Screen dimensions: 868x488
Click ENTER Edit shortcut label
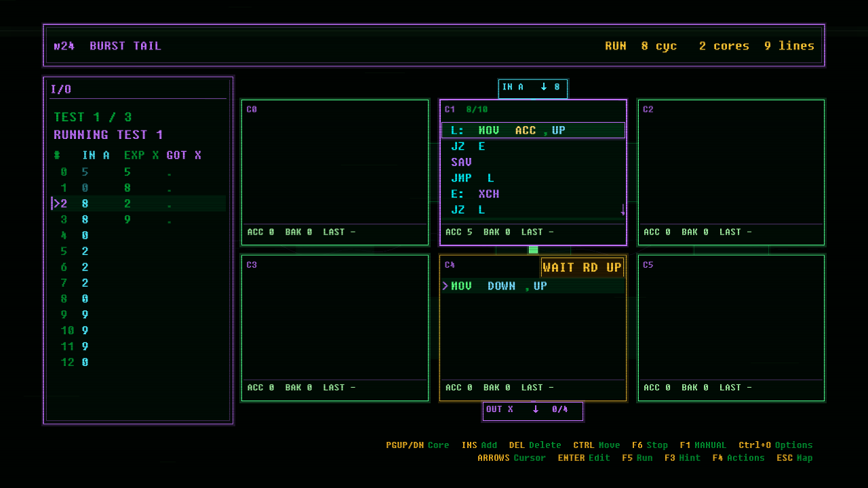tap(585, 457)
